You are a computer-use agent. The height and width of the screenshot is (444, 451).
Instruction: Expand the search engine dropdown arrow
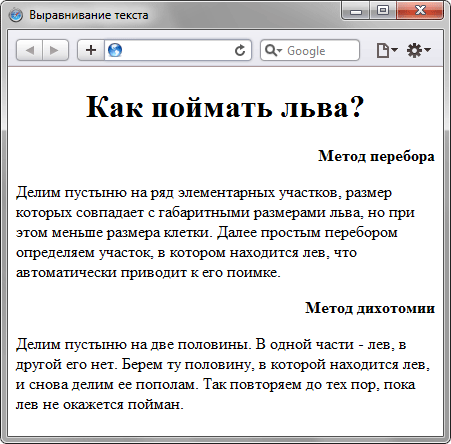coord(279,50)
